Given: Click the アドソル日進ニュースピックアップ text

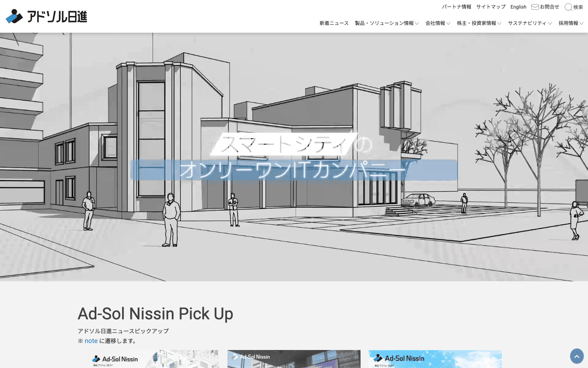Looking at the screenshot, I should tap(123, 331).
